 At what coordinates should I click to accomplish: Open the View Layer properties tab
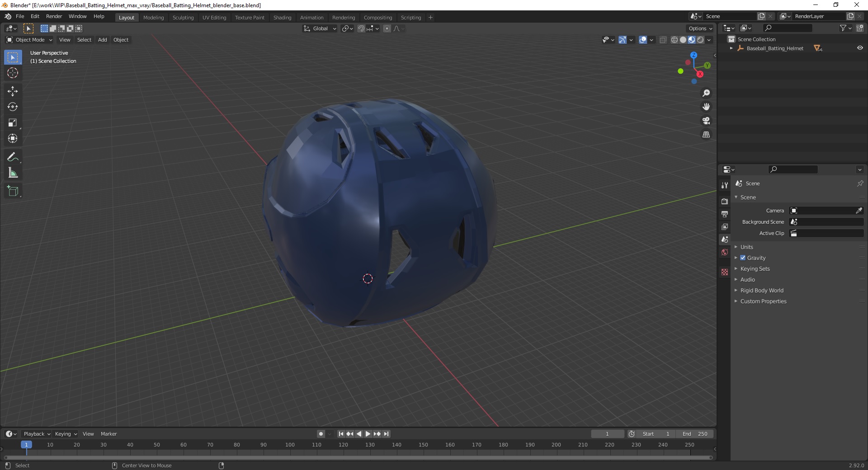[x=725, y=226]
